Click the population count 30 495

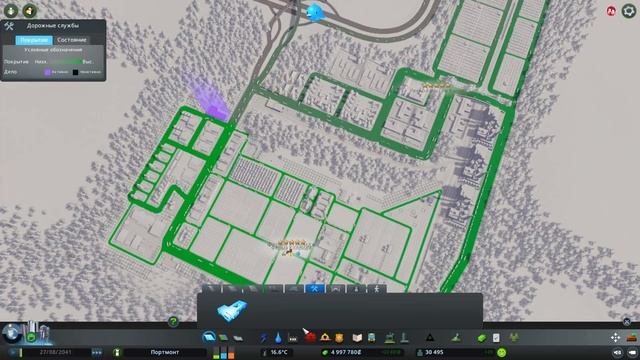coord(434,352)
